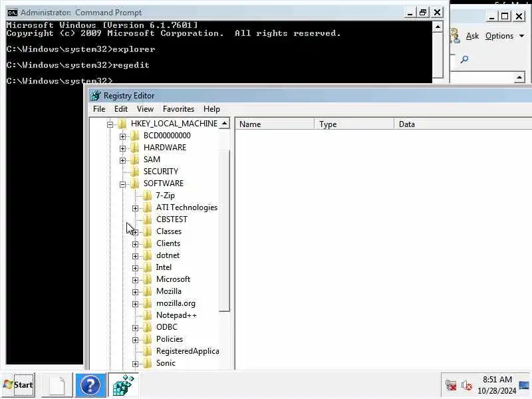Expand the Clients key
Screen dimensions: 532x399
(135, 244)
